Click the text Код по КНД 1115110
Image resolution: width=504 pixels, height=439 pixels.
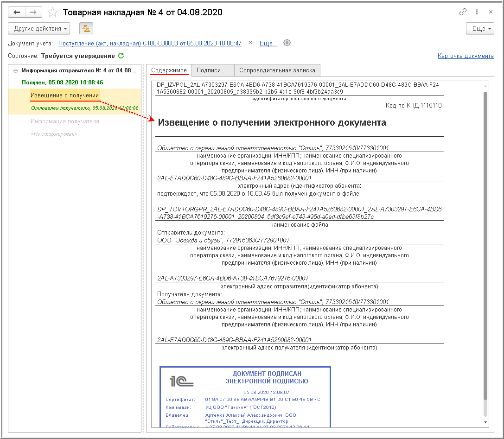(x=414, y=105)
